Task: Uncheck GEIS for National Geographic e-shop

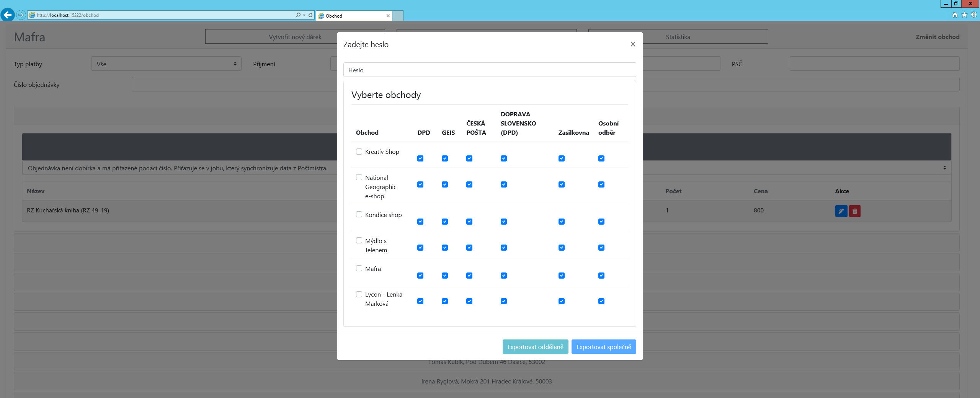Action: [445, 184]
